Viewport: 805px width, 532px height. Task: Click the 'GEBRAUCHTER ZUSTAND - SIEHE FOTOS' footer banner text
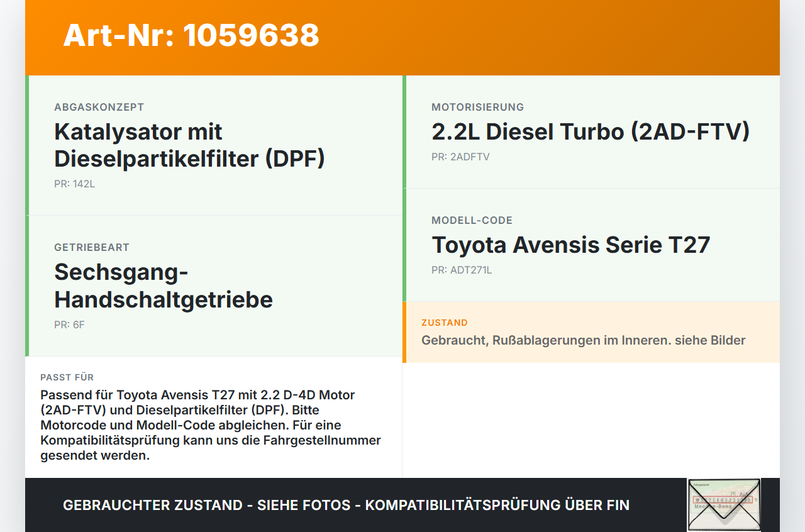[346, 505]
